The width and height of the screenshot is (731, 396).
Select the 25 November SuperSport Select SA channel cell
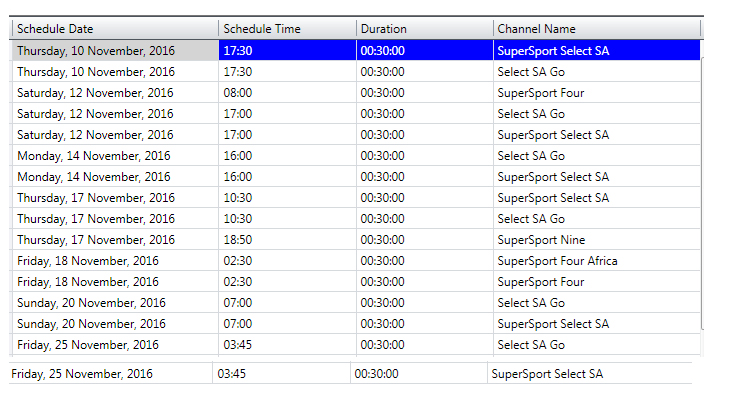pos(590,374)
